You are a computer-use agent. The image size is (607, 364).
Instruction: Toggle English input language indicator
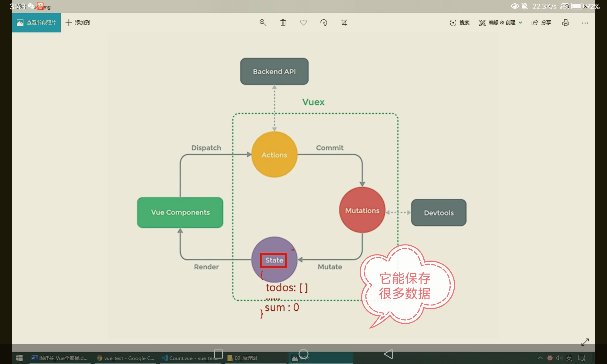(569, 358)
